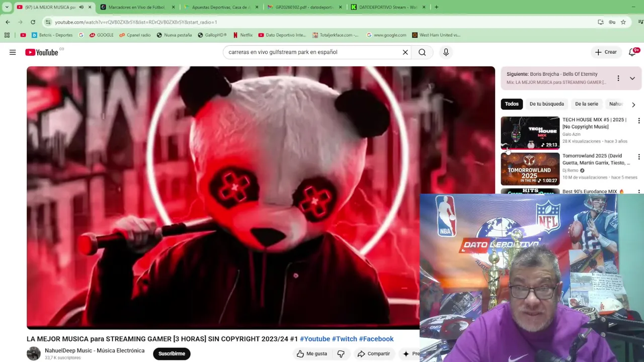
Task: Dislike the video with thumbs down
Action: 341,354
